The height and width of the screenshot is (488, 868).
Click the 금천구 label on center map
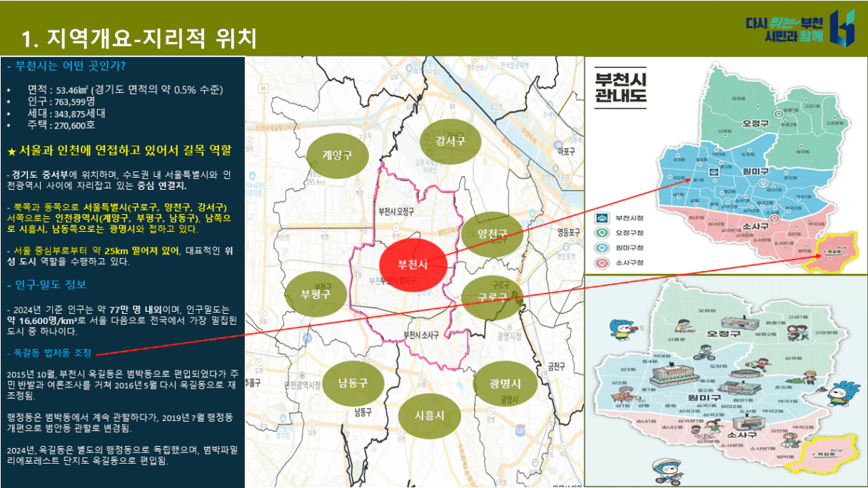(x=555, y=367)
